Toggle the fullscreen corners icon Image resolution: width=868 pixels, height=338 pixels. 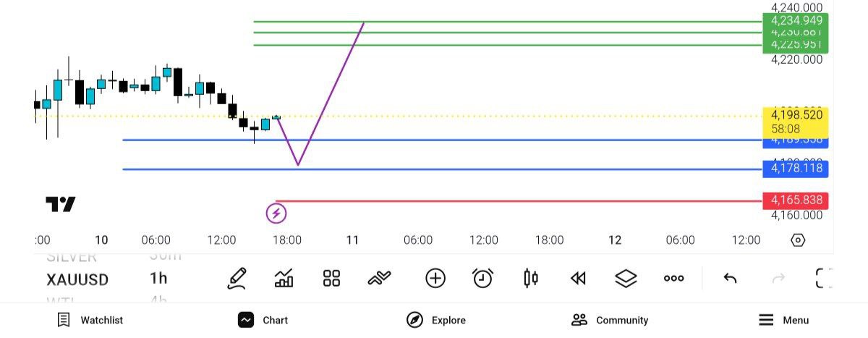824,278
